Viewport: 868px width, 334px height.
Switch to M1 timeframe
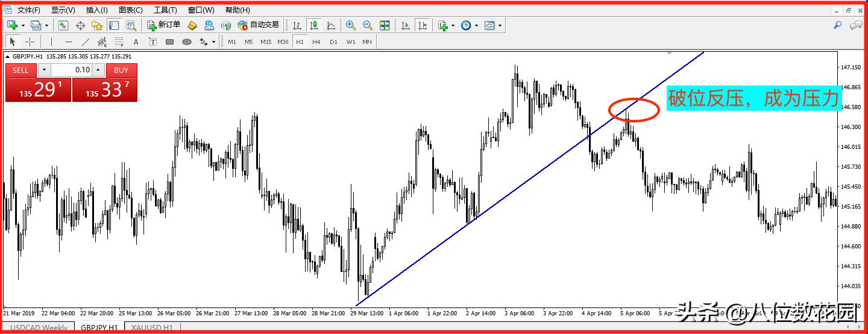pyautogui.click(x=232, y=42)
